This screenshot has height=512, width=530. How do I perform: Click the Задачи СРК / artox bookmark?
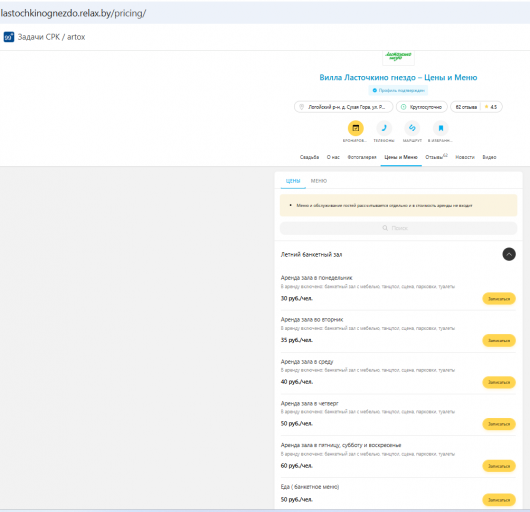[x=45, y=37]
